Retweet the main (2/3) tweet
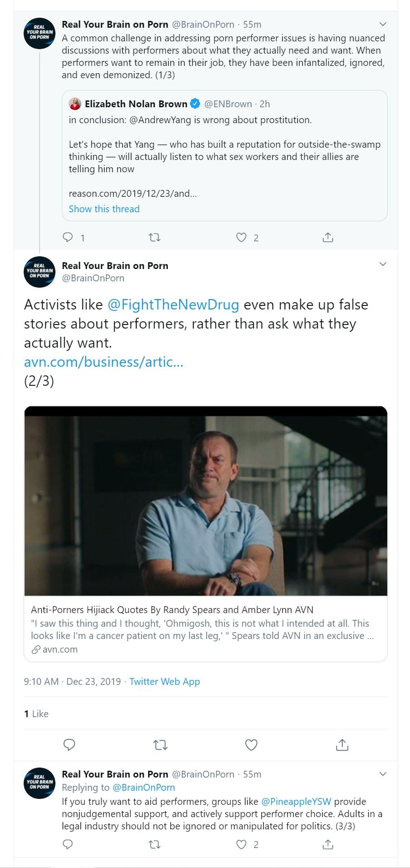The width and height of the screenshot is (410, 868). [x=160, y=745]
